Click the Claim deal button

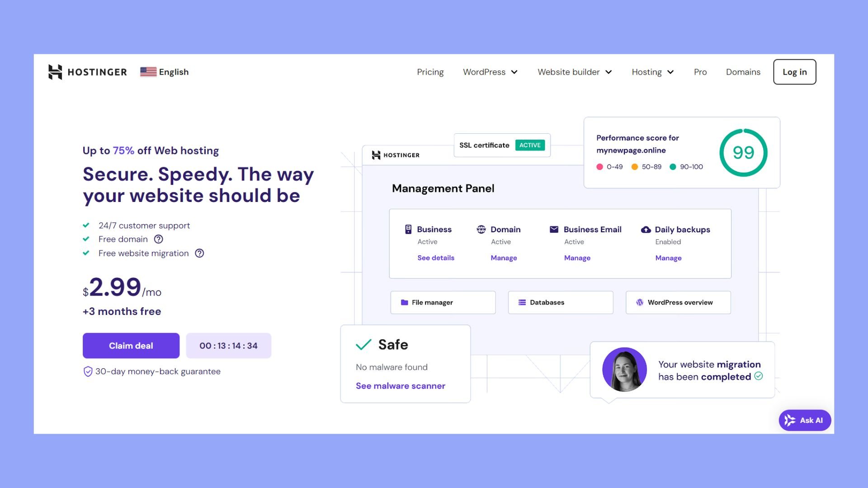click(x=131, y=346)
